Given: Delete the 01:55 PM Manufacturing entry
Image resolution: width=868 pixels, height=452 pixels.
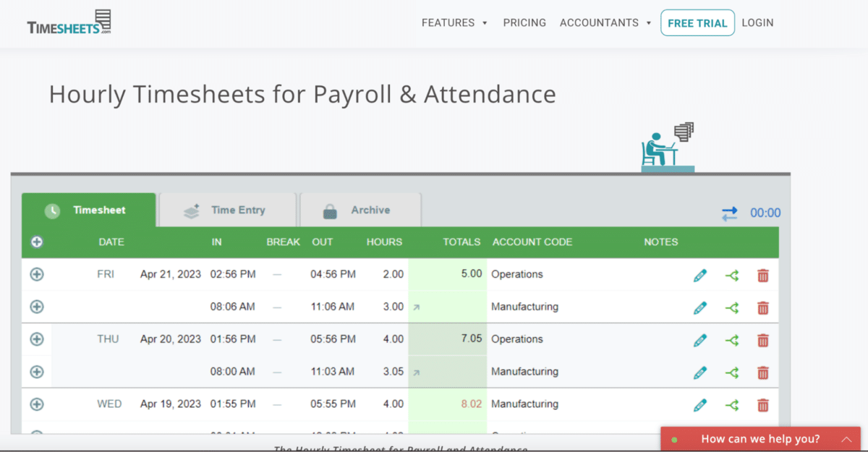Looking at the screenshot, I should pyautogui.click(x=762, y=405).
